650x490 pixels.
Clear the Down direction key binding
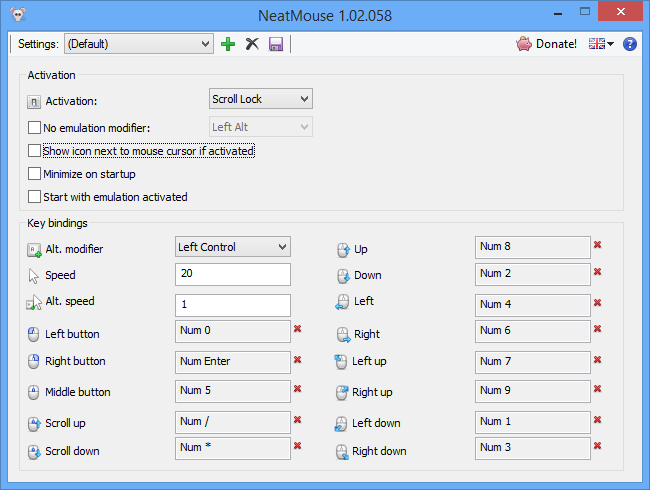point(597,272)
